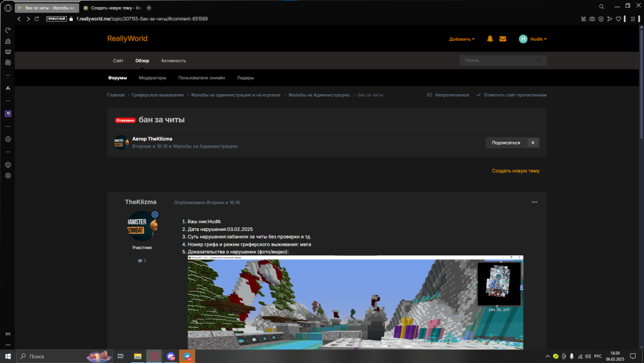Open a new browser tab
644x363 pixels.
(149, 8)
